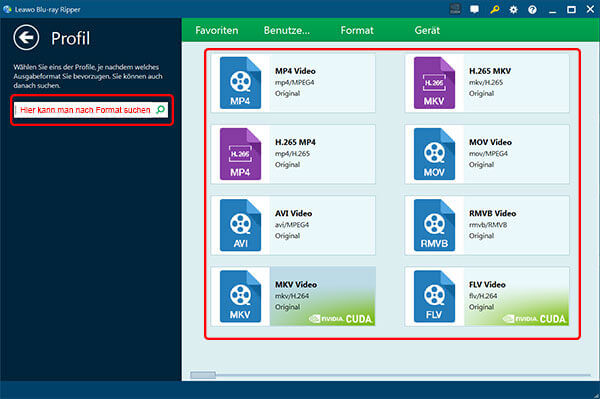Open the Gerät tab
This screenshot has height=399, width=600.
point(427,30)
